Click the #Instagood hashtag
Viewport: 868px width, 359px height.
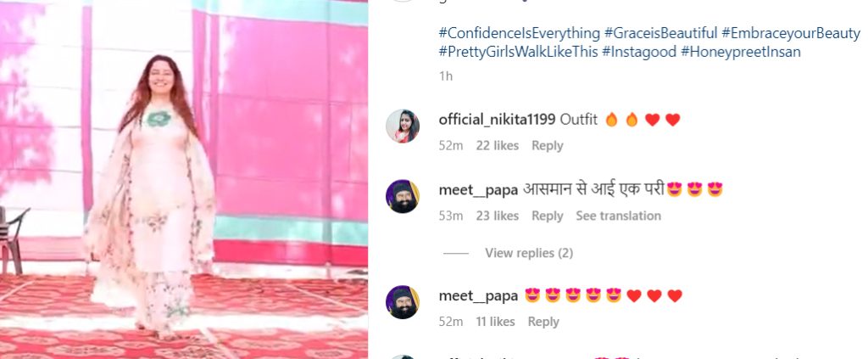click(639, 52)
